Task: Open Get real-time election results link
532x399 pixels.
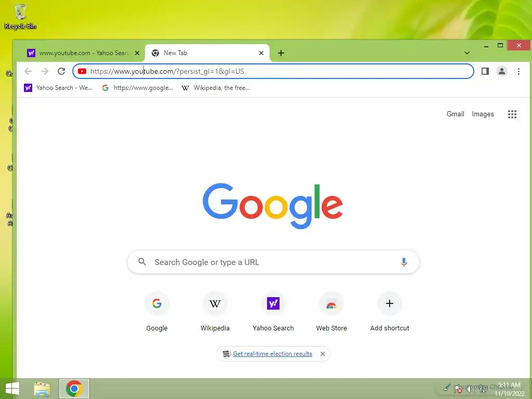Action: pyautogui.click(x=272, y=354)
